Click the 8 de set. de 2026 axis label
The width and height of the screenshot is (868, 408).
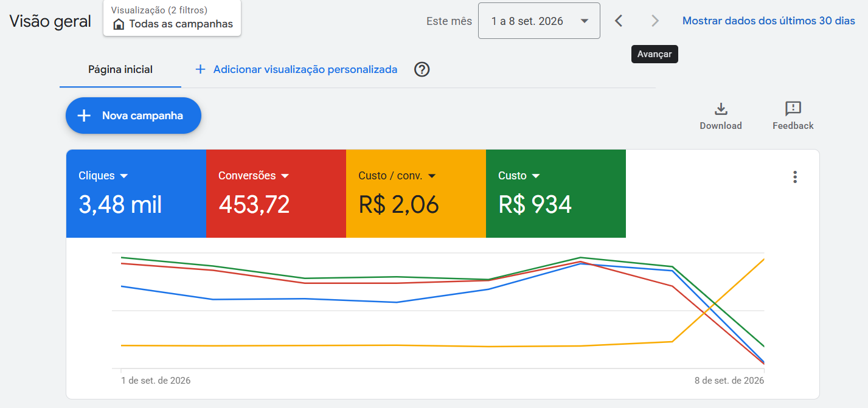point(729,381)
